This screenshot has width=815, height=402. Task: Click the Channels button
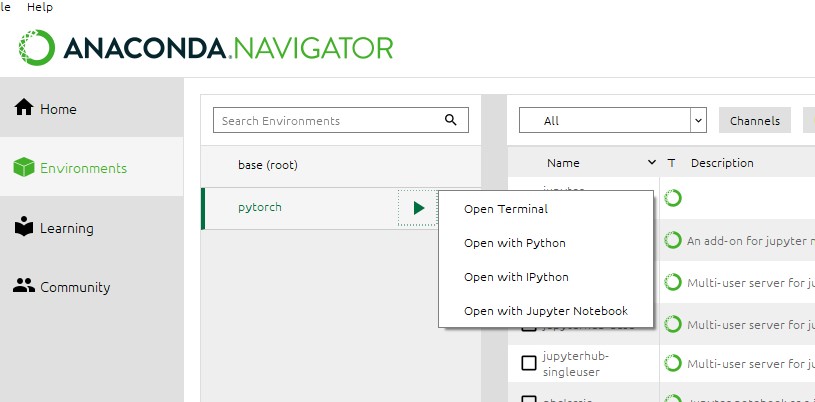[x=755, y=120]
